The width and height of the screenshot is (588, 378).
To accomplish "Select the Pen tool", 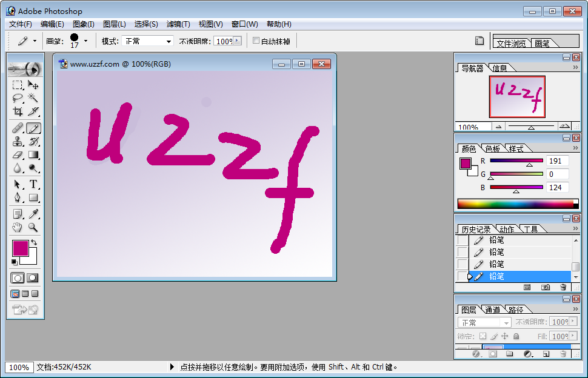I will (17, 197).
